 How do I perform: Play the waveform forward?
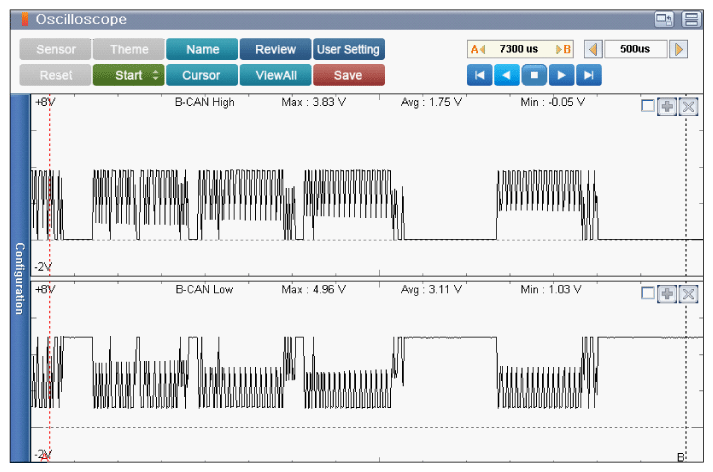562,75
